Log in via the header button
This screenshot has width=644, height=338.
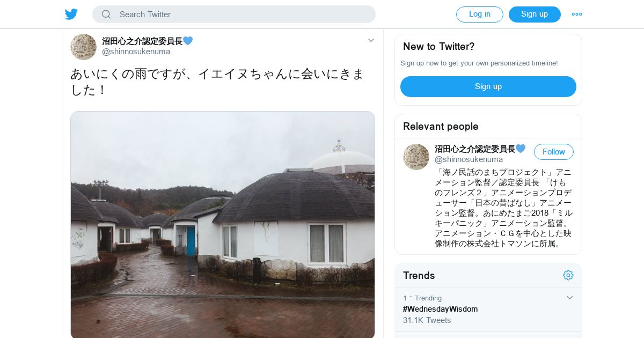(480, 14)
